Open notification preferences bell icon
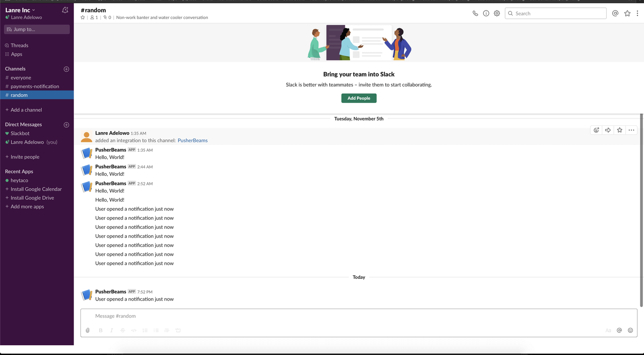 (65, 10)
